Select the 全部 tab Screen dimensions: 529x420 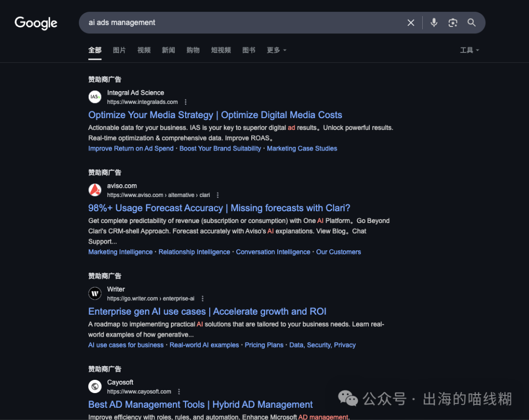pyautogui.click(x=95, y=50)
